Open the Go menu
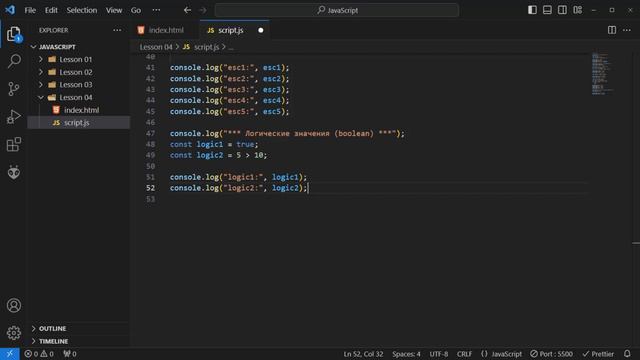Image resolution: width=640 pixels, height=360 pixels. coord(136,10)
